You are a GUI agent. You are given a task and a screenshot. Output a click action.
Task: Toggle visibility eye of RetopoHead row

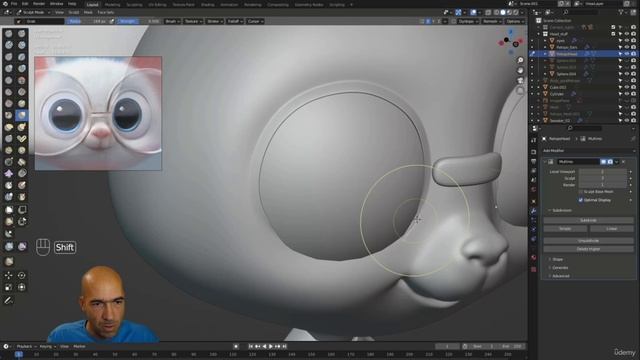pos(627,54)
